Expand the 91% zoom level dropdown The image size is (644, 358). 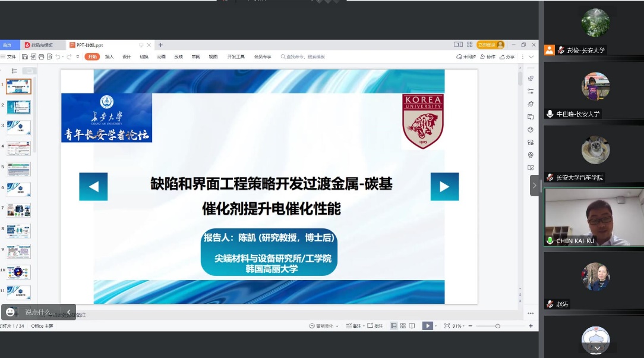[459, 326]
